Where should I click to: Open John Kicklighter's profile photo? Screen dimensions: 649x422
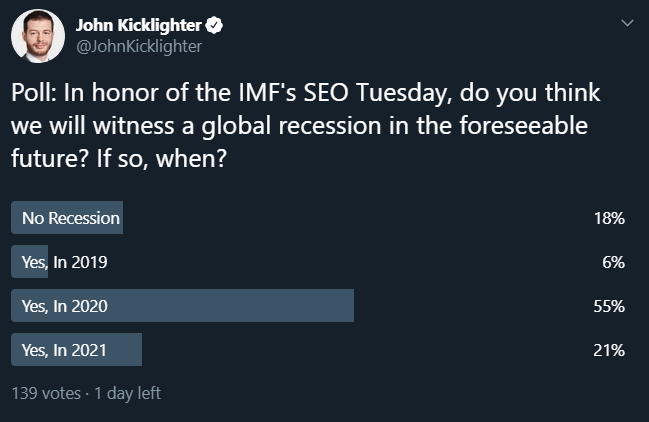click(38, 36)
